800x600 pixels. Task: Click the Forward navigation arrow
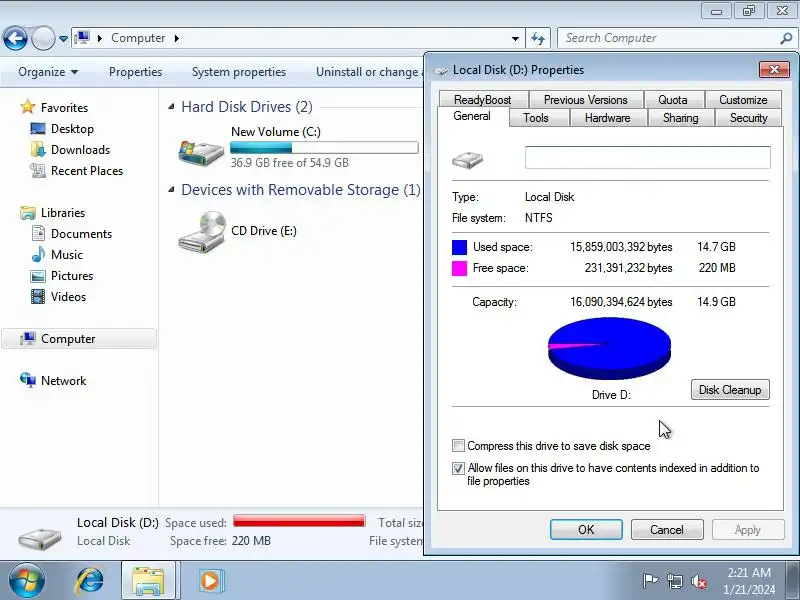point(43,38)
